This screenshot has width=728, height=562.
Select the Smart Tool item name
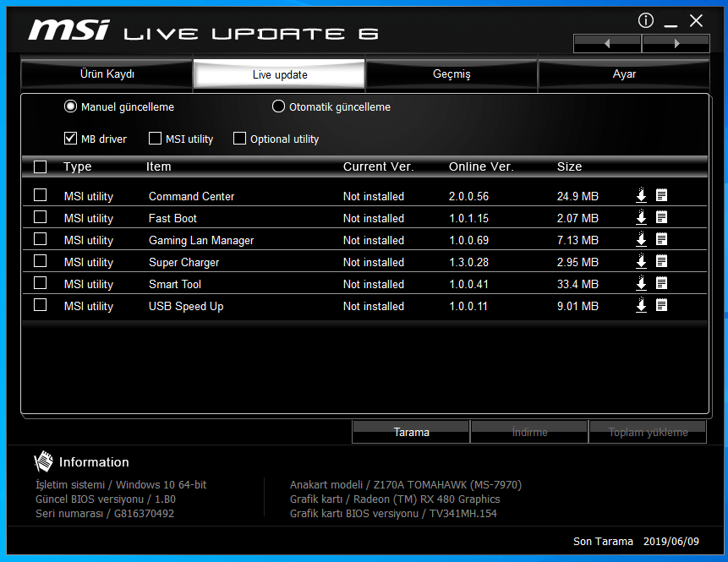pos(174,284)
